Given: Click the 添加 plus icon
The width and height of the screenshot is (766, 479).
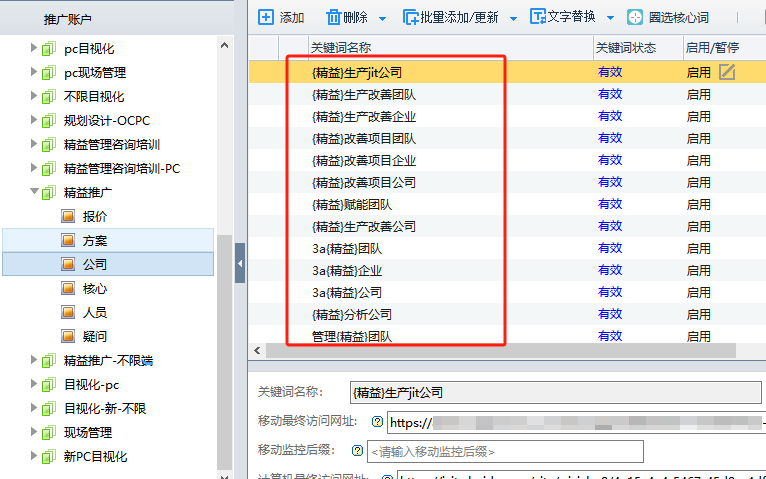Looking at the screenshot, I should pos(265,17).
